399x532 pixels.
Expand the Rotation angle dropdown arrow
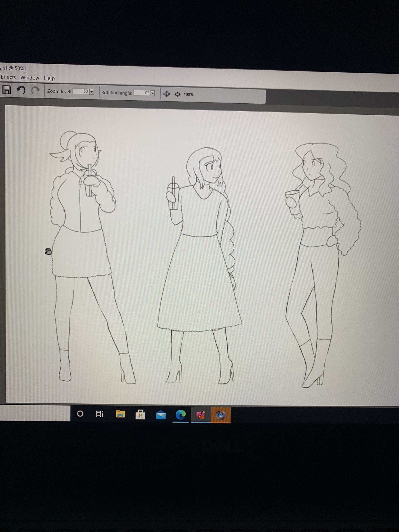click(x=152, y=93)
